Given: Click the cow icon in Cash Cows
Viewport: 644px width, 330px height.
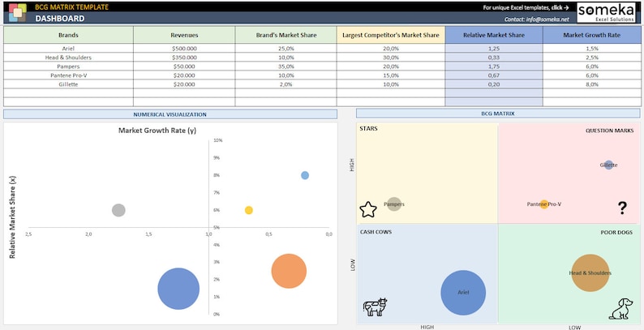Looking at the screenshot, I should 375,306.
